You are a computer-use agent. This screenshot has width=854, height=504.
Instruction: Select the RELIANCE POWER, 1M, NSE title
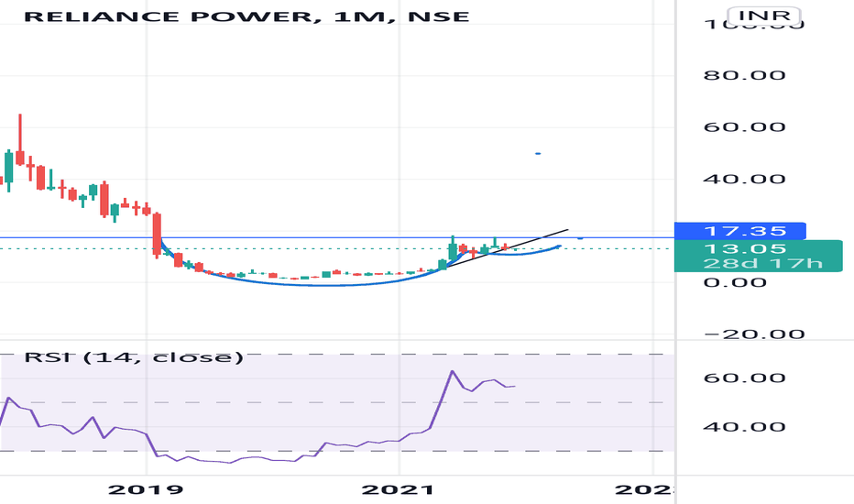(246, 16)
